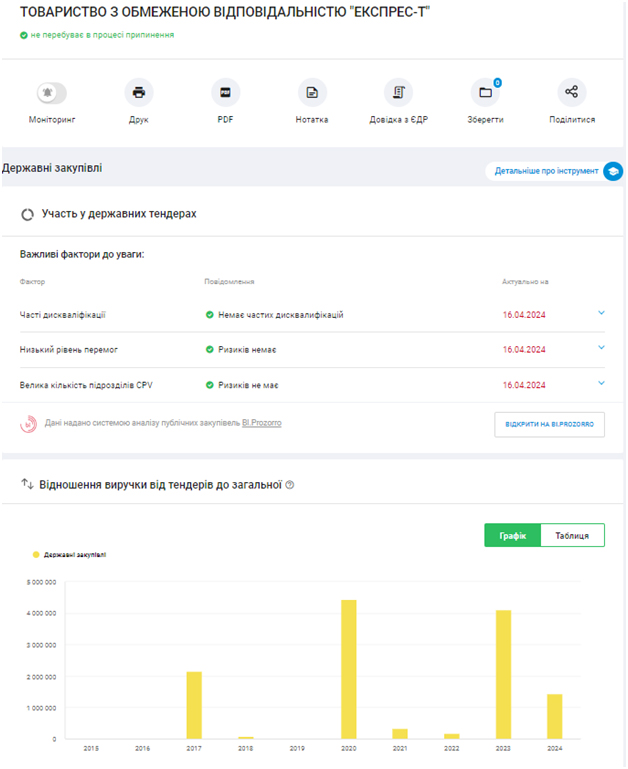This screenshot has width=628, height=769.
Task: Open the Нотатка note icon
Action: click(312, 93)
